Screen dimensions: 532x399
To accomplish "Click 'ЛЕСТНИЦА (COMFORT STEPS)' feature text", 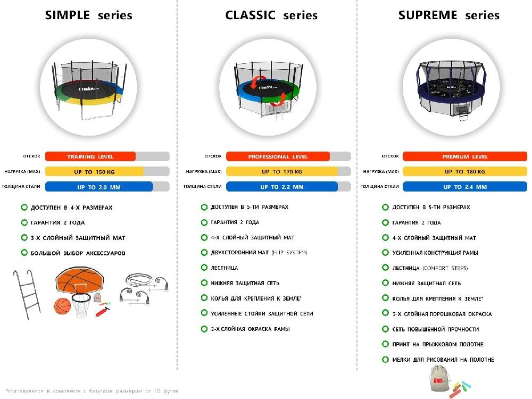I will 430,268.
